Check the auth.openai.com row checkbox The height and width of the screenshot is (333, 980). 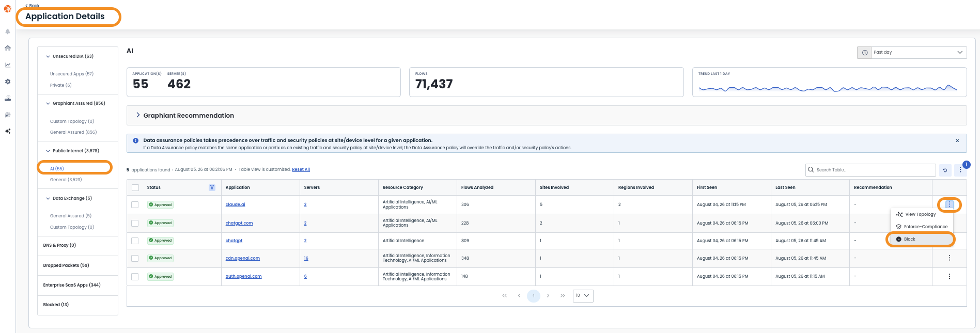135,277
